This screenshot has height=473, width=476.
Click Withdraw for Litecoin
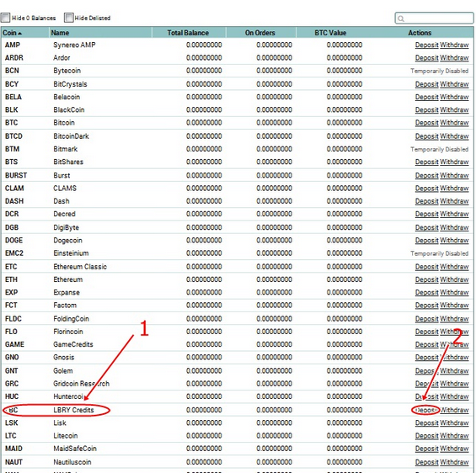coord(454,436)
